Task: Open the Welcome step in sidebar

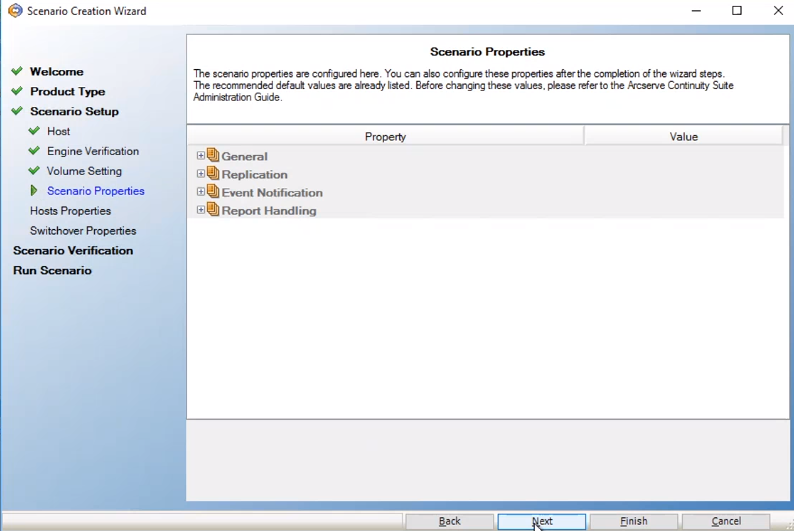Action: coord(57,72)
